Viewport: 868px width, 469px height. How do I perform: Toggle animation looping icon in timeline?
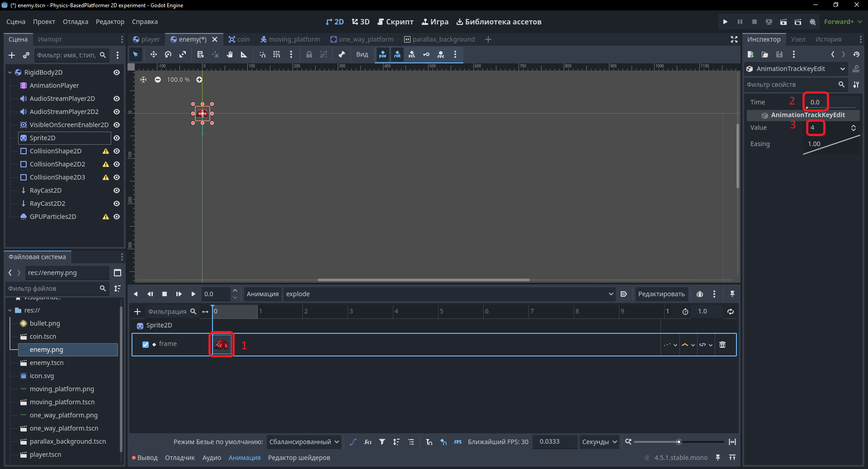[x=731, y=311]
